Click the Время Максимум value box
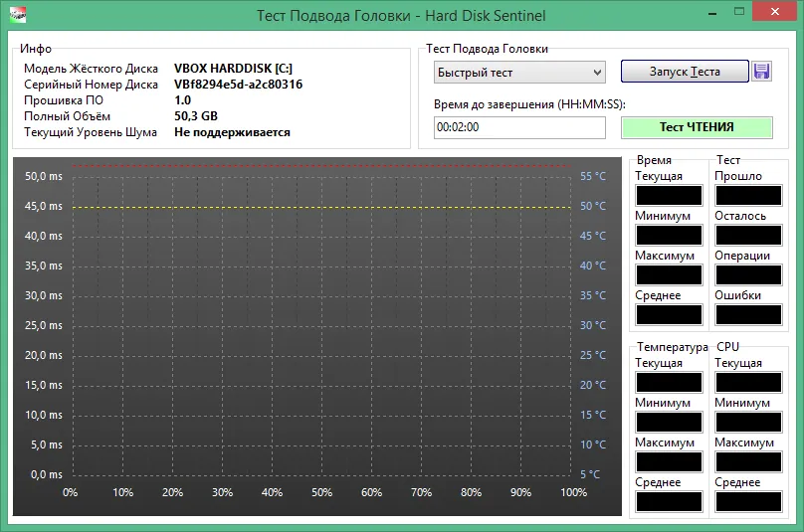This screenshot has width=804, height=532. [x=669, y=275]
